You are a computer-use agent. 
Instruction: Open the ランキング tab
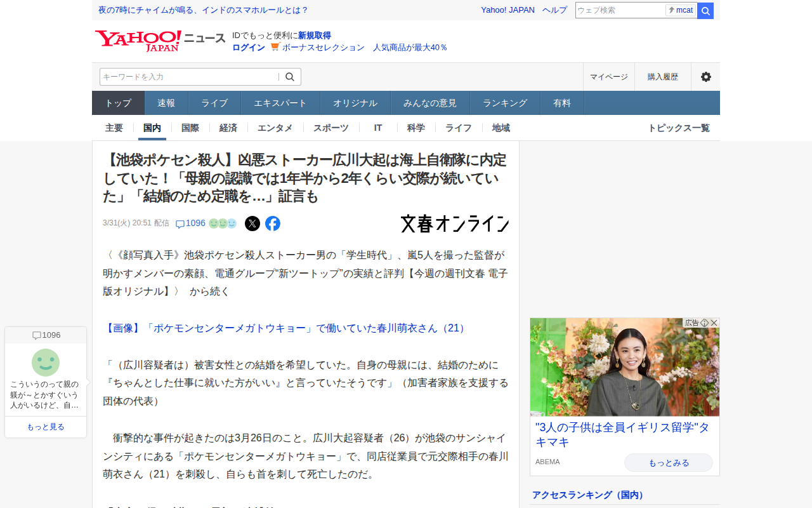coord(505,103)
